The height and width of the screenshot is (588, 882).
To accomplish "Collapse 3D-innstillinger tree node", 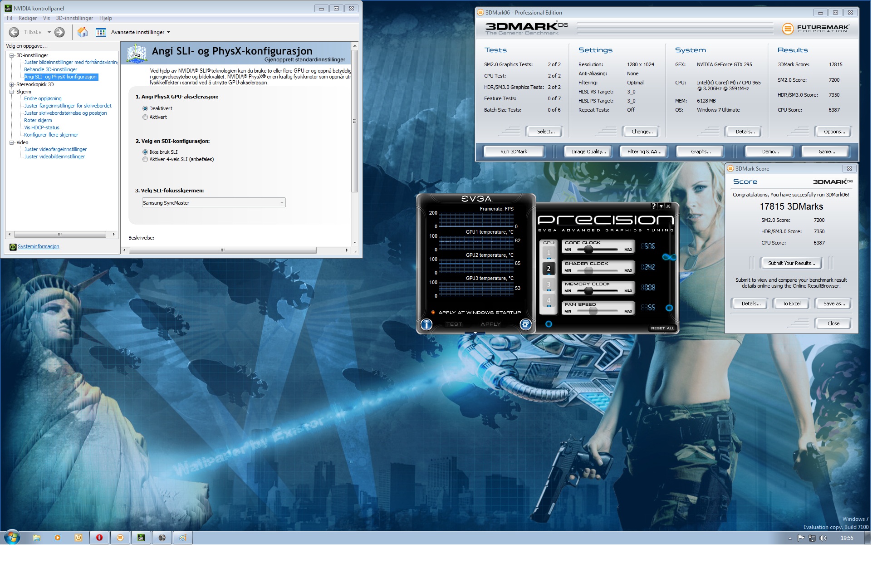I will pos(12,55).
